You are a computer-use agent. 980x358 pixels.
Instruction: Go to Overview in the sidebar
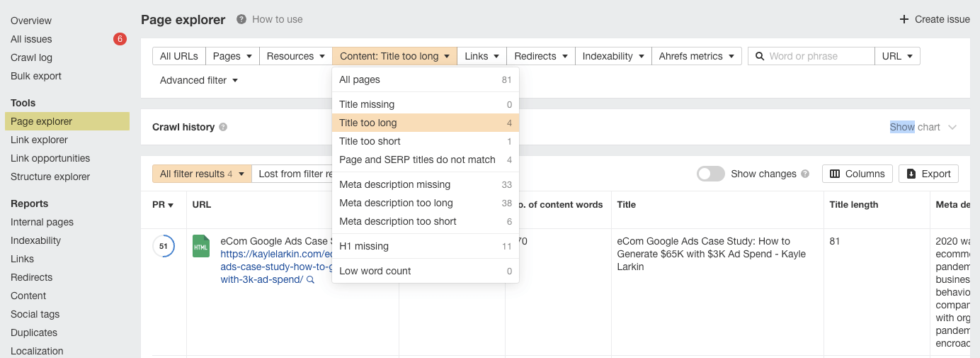[x=31, y=21]
